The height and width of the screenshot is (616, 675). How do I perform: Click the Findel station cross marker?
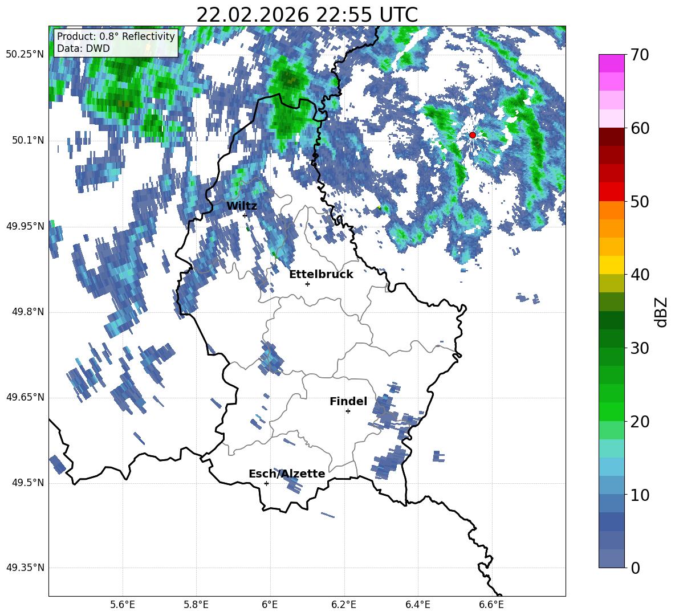[348, 411]
